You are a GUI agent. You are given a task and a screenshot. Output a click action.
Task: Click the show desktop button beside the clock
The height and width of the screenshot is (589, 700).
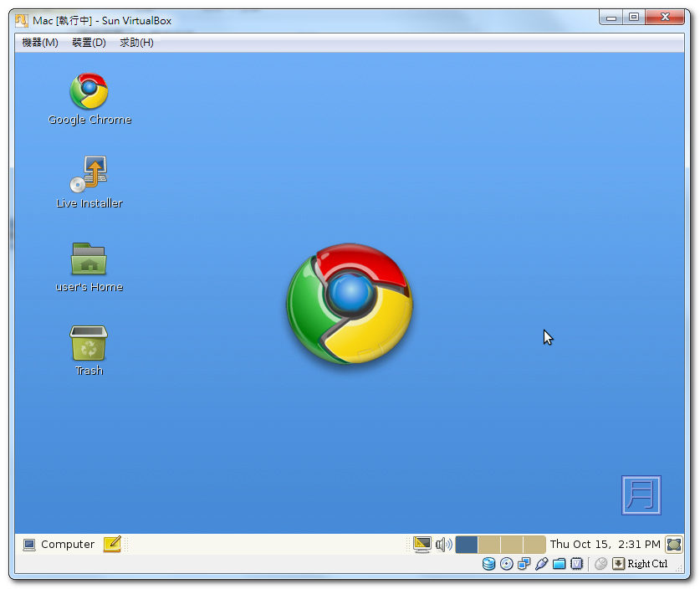click(x=673, y=545)
